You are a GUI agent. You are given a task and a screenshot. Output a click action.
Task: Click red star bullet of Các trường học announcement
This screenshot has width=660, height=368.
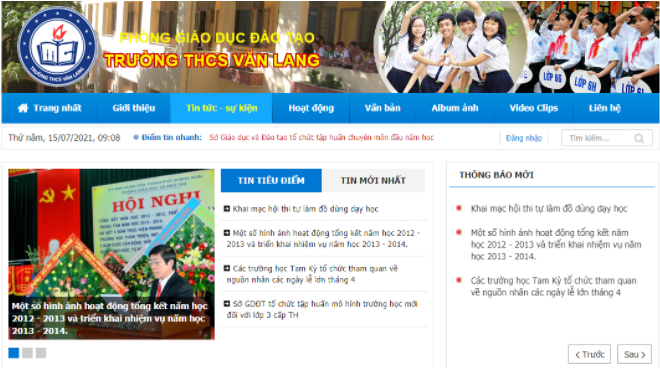coord(459,280)
